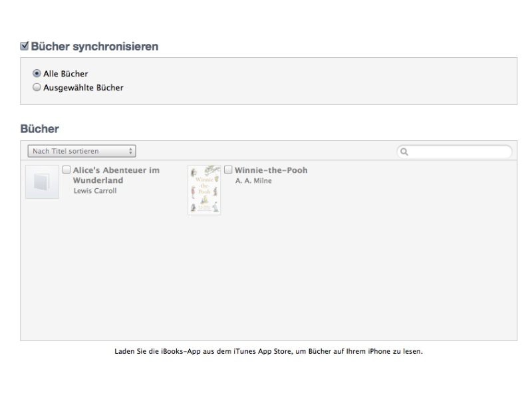Toggle the Bücher synchronisieren checkbox
The width and height of the screenshot is (532, 399).
[25, 47]
